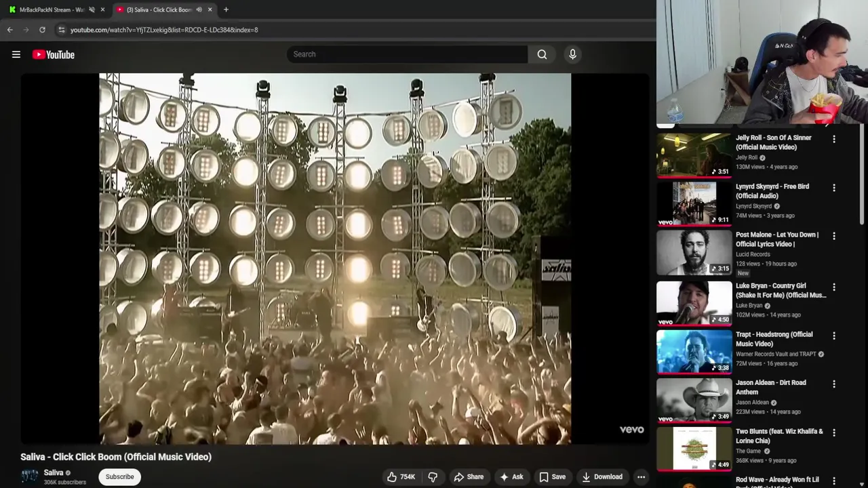Click title Jelly Roll - Son Of A Sinner
Image resolution: width=868 pixels, height=488 pixels.
pyautogui.click(x=773, y=142)
